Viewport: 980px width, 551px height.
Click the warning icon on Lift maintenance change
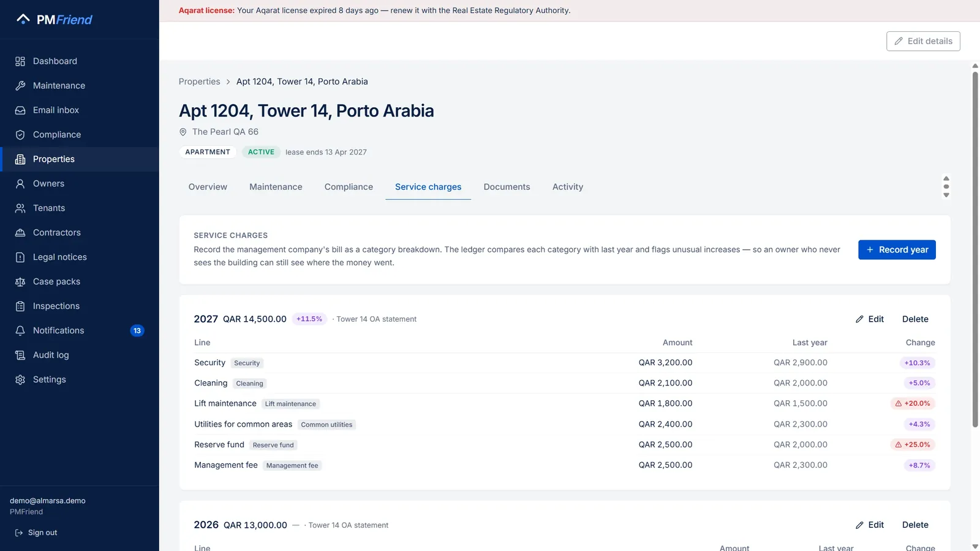pyautogui.click(x=899, y=403)
